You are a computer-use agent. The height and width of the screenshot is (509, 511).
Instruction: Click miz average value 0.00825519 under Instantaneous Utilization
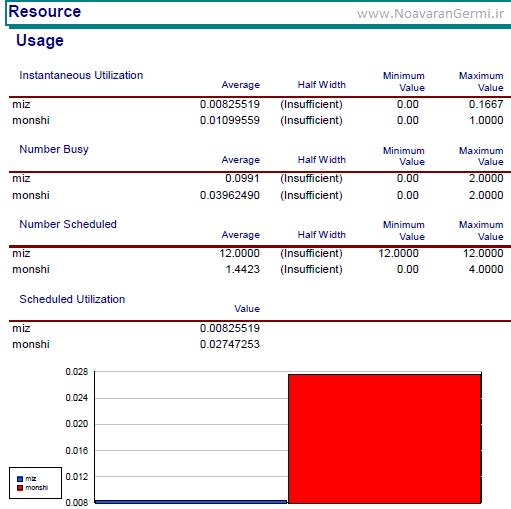pyautogui.click(x=230, y=104)
